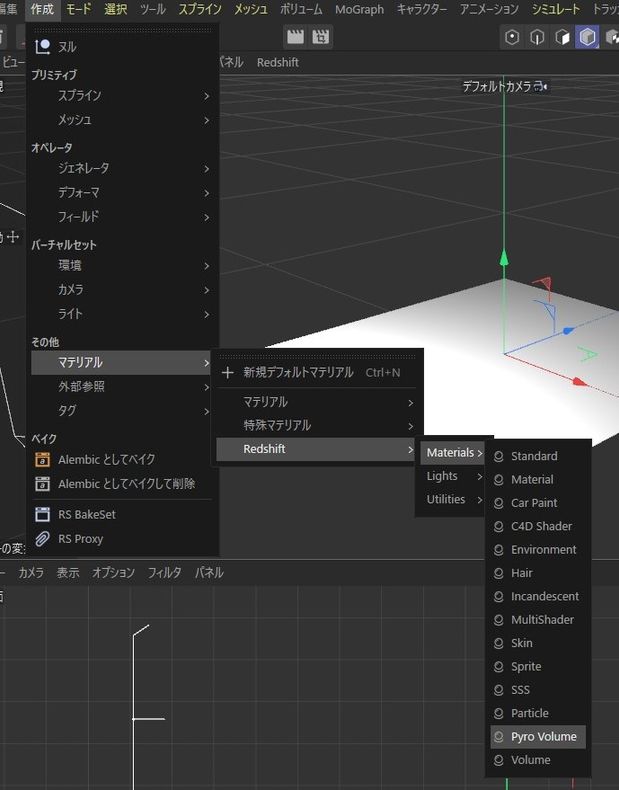
Task: Open lower viewport フィルタ menu
Action: coord(164,573)
